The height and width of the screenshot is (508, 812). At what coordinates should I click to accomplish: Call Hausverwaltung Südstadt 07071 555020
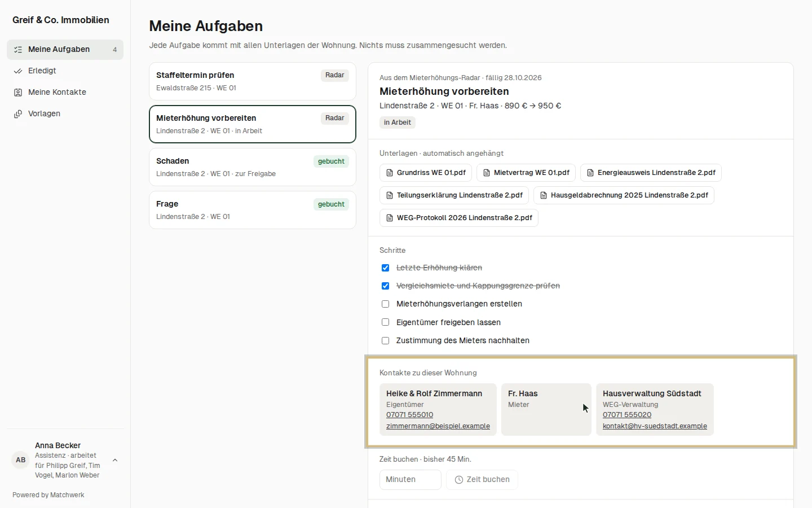pos(627,415)
